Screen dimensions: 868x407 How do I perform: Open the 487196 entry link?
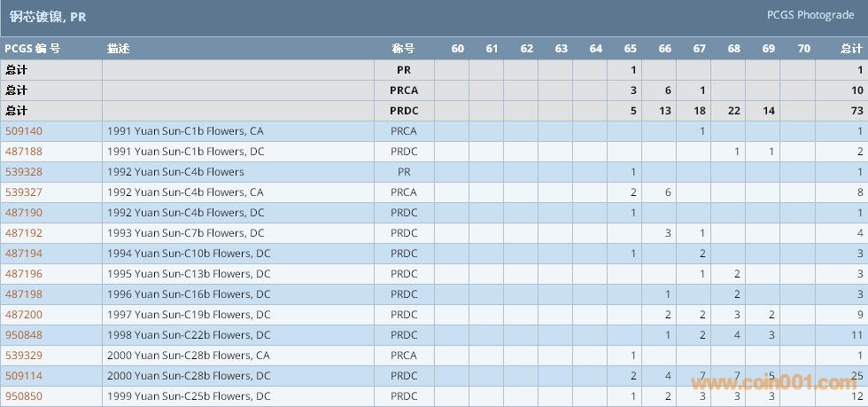23,274
